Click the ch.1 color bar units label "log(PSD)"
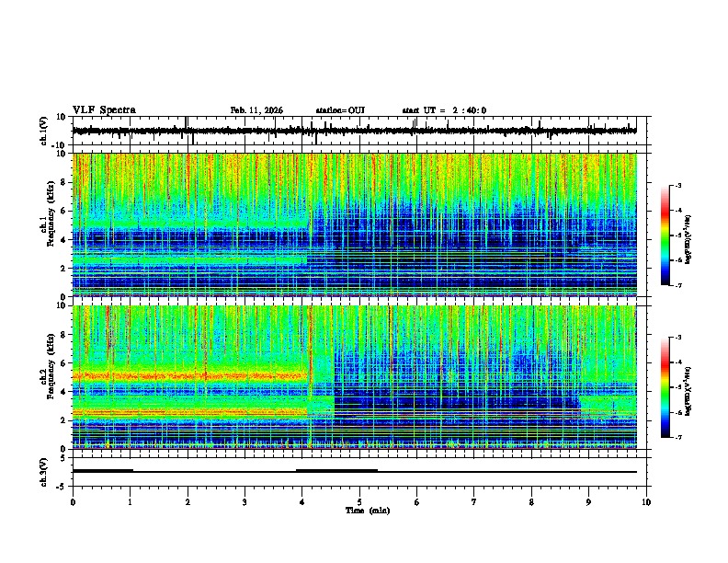This screenshot has width=728, height=563. tap(688, 240)
